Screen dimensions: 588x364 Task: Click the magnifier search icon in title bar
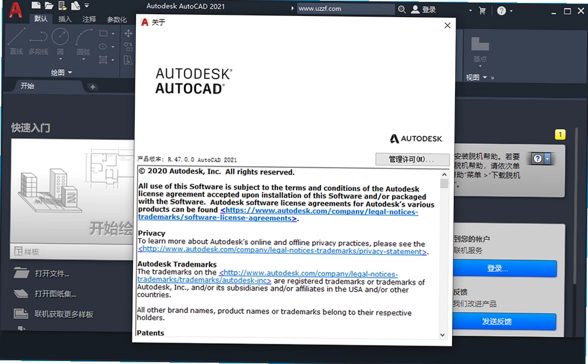[402, 9]
